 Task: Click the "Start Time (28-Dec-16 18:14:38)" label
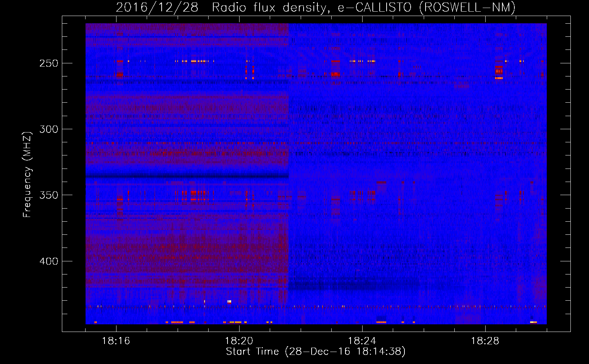coord(316,352)
